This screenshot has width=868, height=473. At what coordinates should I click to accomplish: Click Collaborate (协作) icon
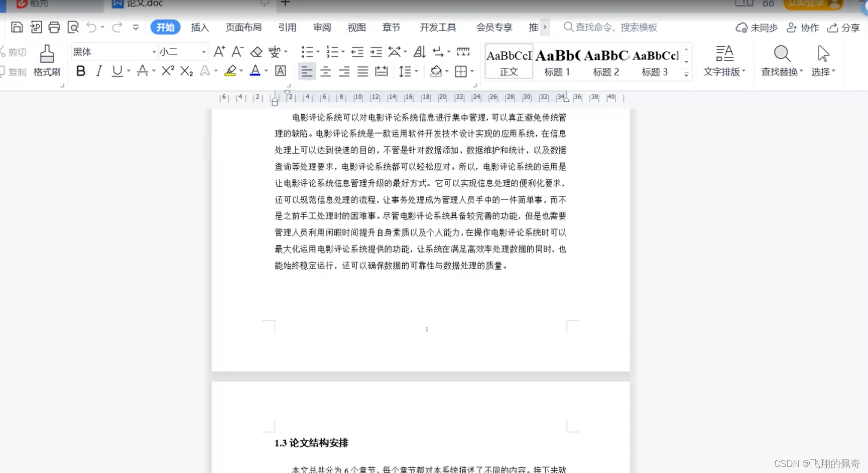803,28
